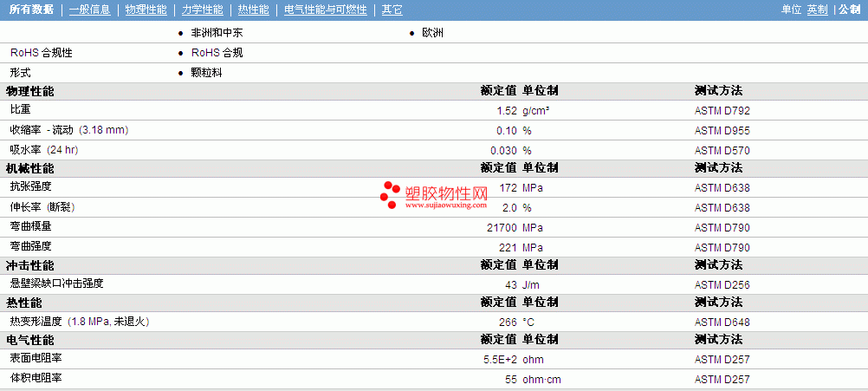Select the 所有数据 tab
The height and width of the screenshot is (391, 868).
point(31,10)
